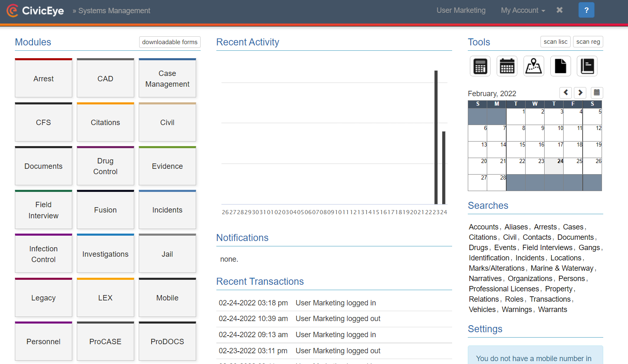
Task: Open the Drug Control module
Action: (105, 166)
